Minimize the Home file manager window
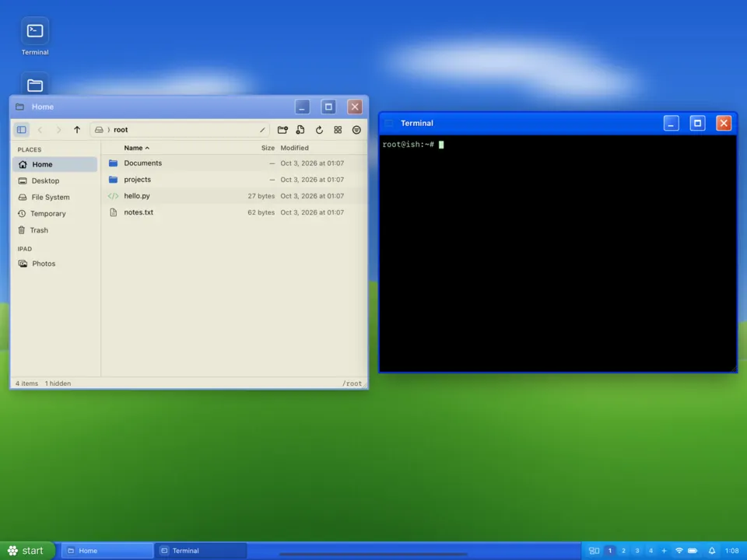The image size is (747, 560). coord(302,107)
